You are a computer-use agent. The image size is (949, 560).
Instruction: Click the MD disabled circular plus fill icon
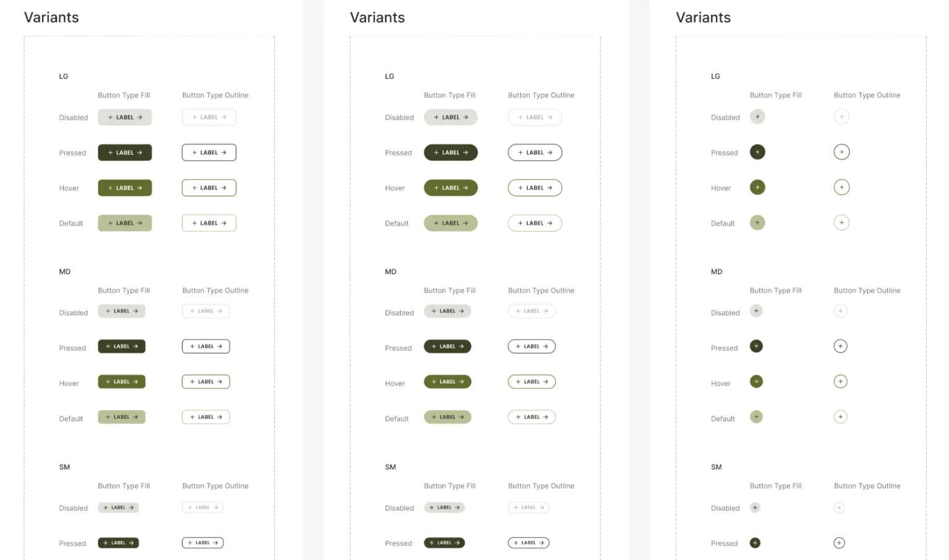756,311
